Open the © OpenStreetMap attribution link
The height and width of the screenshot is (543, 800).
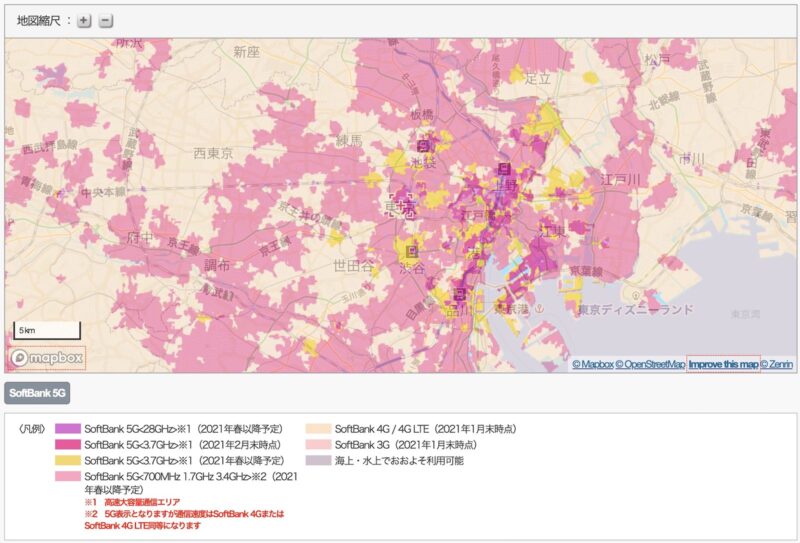(x=649, y=364)
